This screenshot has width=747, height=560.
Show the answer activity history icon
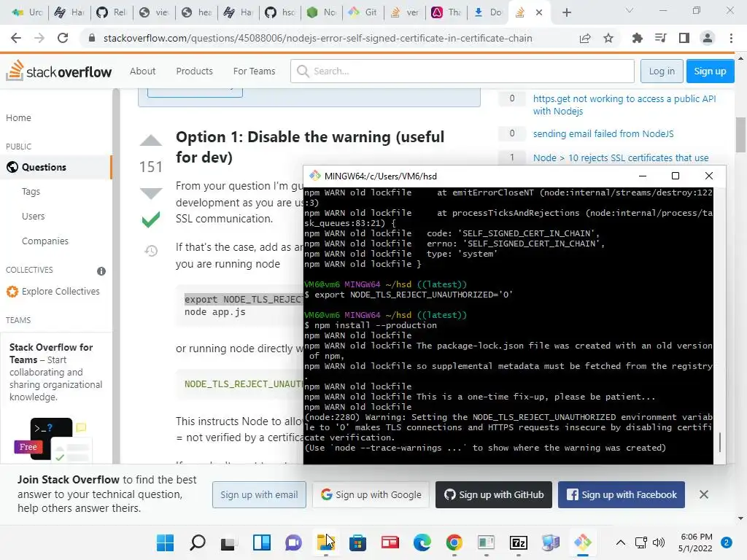151,251
